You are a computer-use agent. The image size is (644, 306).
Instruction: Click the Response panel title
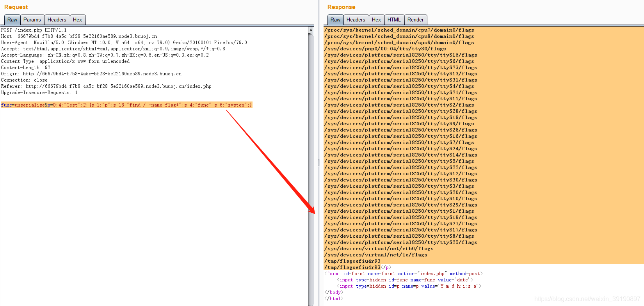[x=342, y=7]
